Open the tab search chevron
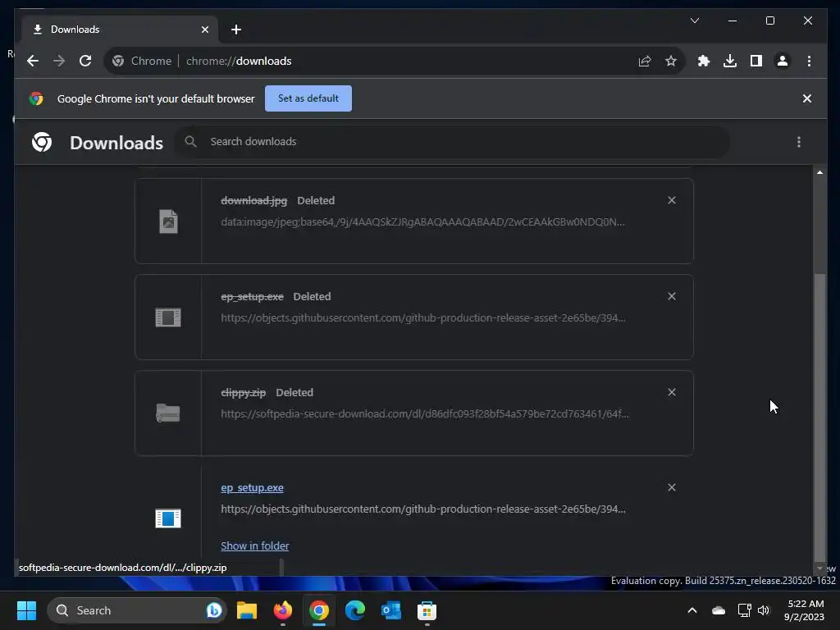The image size is (840, 630). [694, 21]
